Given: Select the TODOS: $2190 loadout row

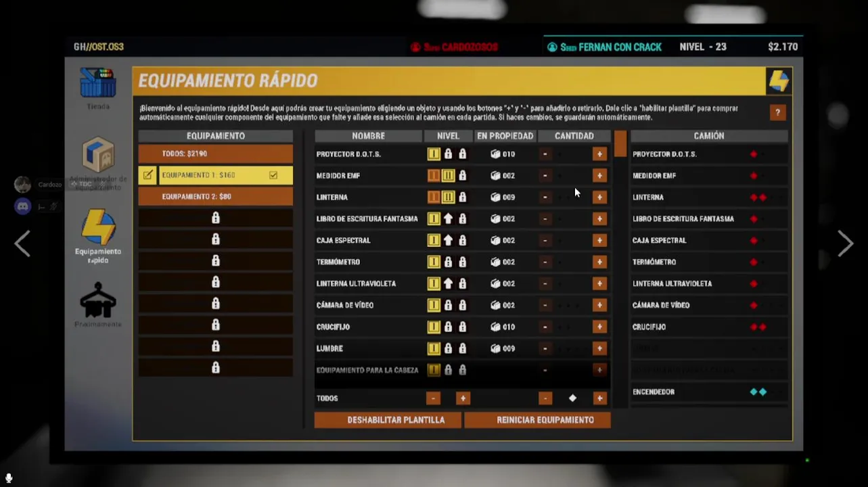Looking at the screenshot, I should click(x=216, y=154).
